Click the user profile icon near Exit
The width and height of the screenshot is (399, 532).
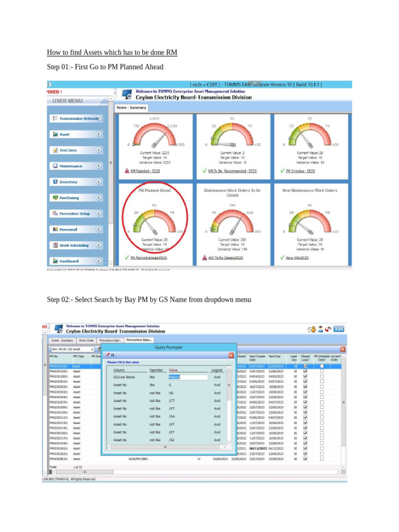tap(320, 329)
